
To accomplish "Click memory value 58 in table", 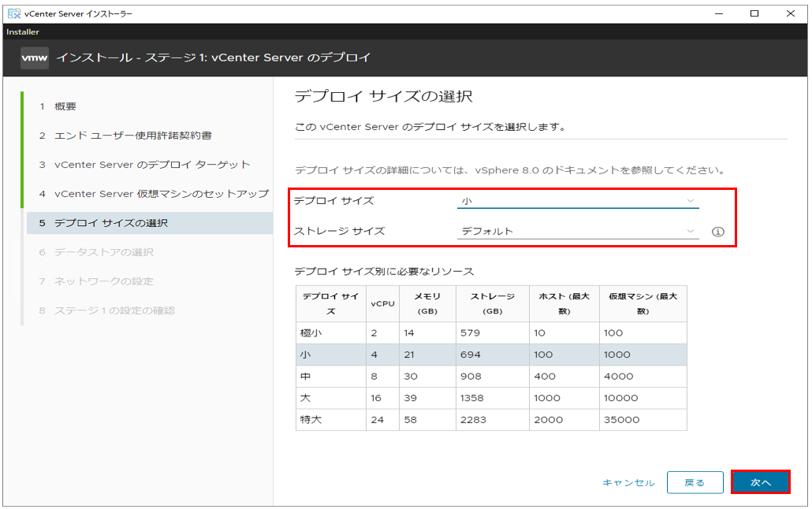I will (410, 420).
